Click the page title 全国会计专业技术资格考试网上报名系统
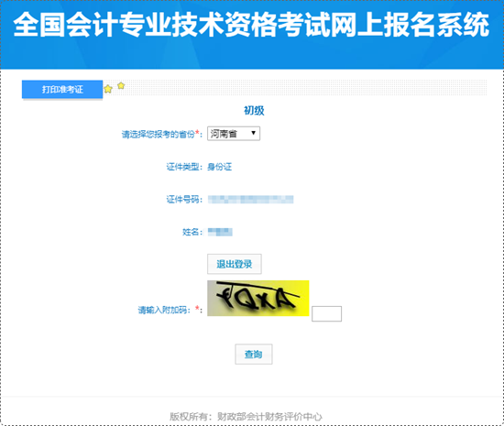The width and height of the screenshot is (504, 426). click(251, 25)
